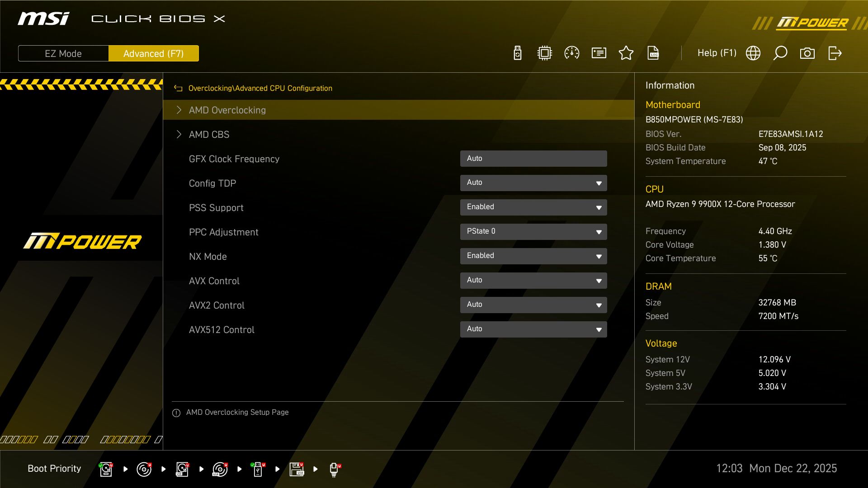
Task: Open the hardware monitor gauge icon
Action: coord(572,53)
